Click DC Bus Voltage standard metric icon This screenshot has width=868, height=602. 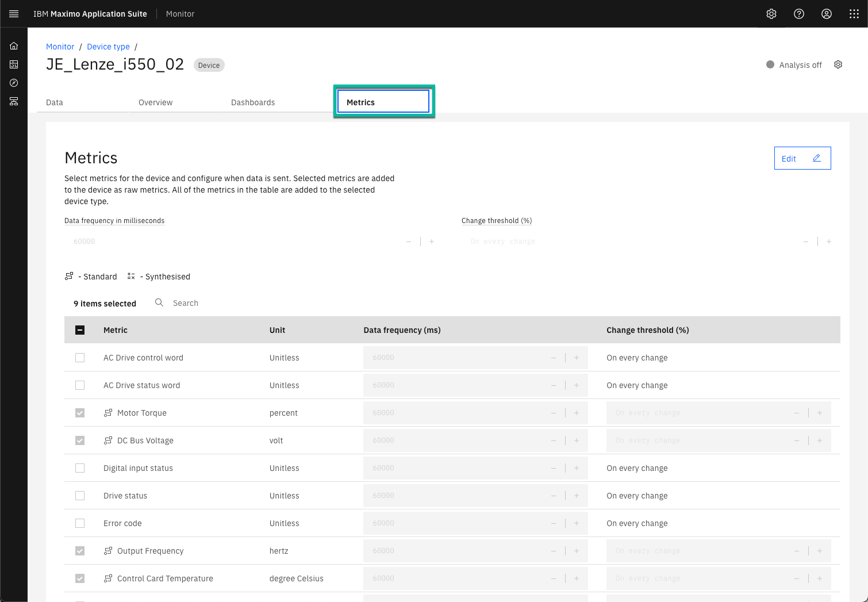[108, 440]
